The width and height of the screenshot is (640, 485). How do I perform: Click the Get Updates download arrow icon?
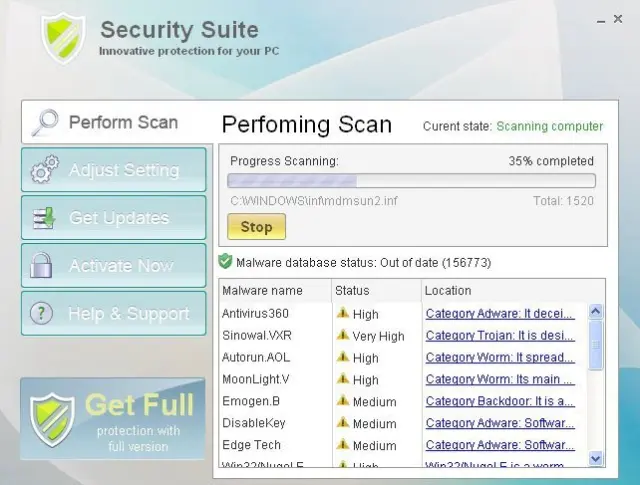click(x=44, y=218)
